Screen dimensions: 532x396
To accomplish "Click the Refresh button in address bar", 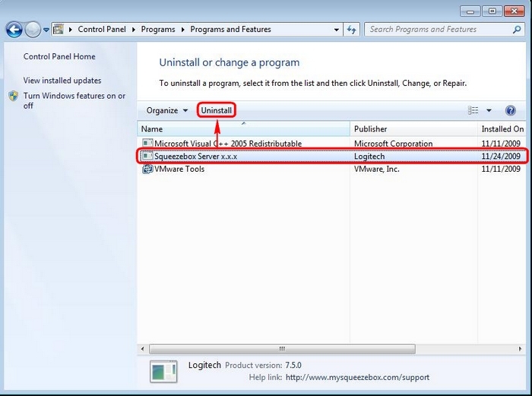I will pos(351,30).
